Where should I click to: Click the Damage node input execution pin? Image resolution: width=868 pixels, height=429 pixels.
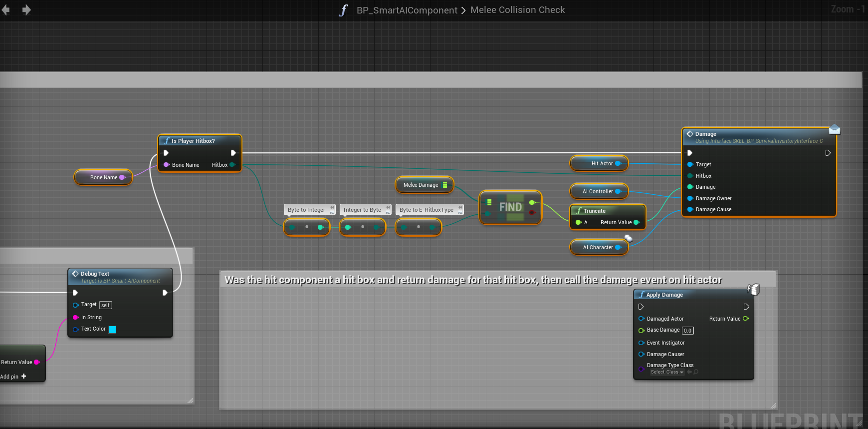coord(690,153)
